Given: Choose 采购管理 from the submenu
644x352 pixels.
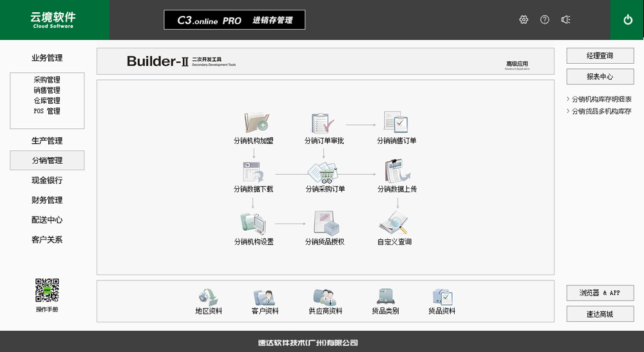Looking at the screenshot, I should pyautogui.click(x=47, y=80).
